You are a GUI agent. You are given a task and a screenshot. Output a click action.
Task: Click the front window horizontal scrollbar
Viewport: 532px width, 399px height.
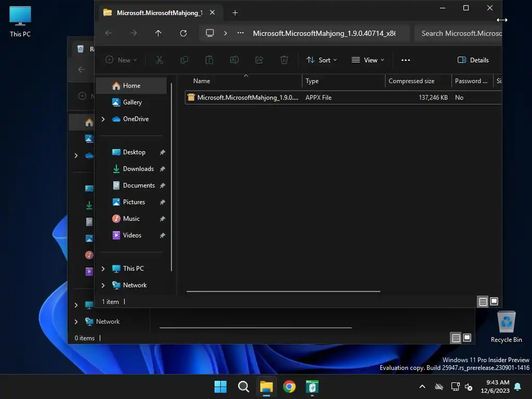pos(283,291)
